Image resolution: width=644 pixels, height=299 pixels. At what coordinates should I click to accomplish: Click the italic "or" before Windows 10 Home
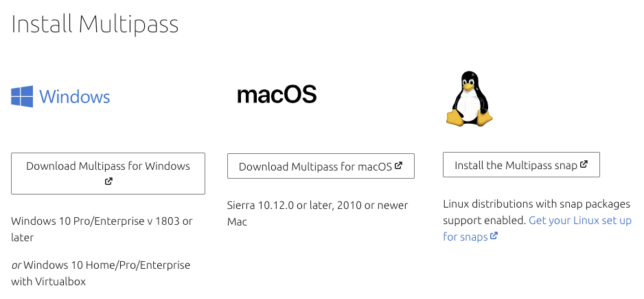[16, 265]
